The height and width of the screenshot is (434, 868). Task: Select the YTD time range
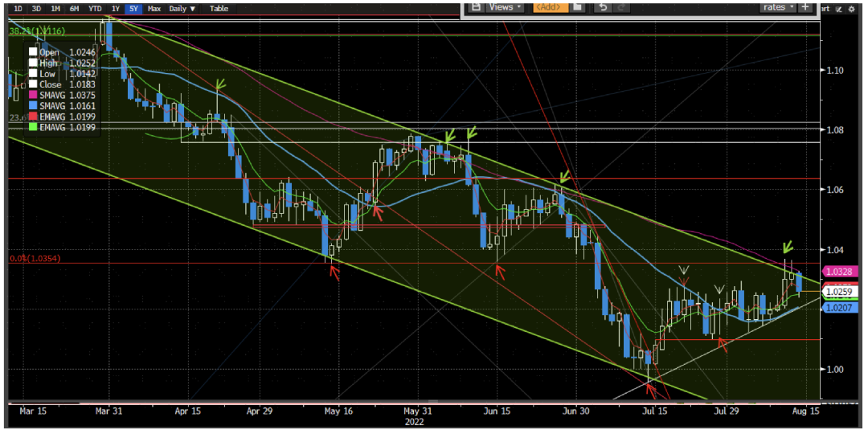pyautogui.click(x=95, y=9)
